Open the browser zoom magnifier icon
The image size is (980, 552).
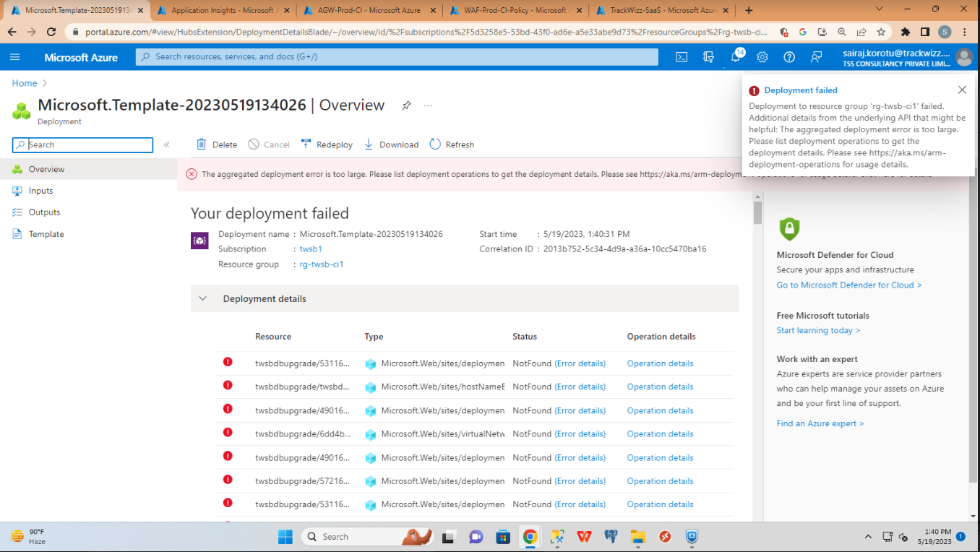(x=842, y=33)
